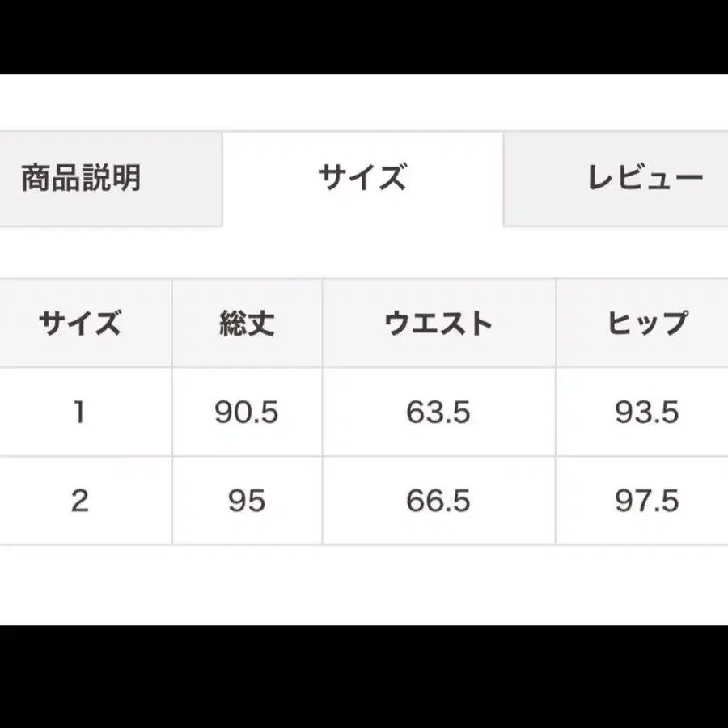Click the 63.5 waist value
The image size is (728, 728).
(x=438, y=413)
